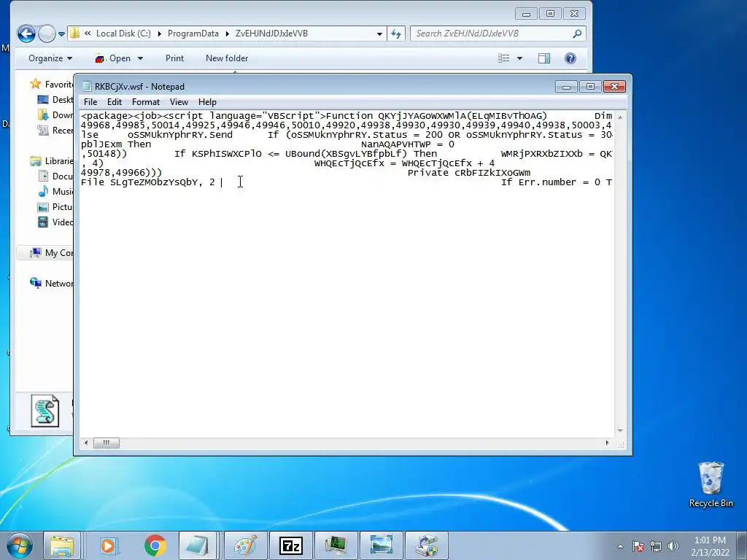Open Windows Media Player from taskbar
The height and width of the screenshot is (560, 747).
tap(108, 545)
